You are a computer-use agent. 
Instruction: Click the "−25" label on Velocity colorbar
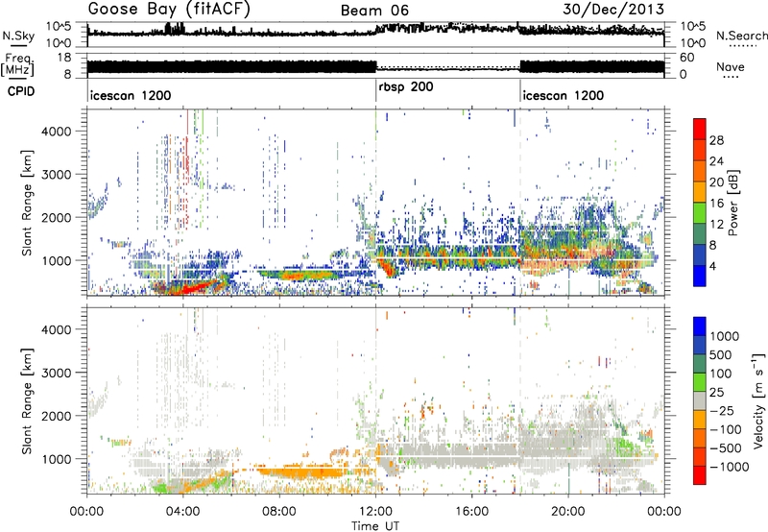721,410
